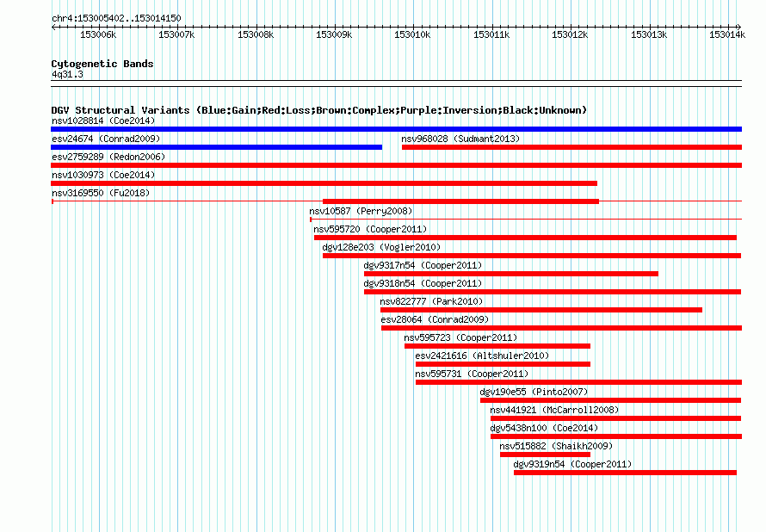This screenshot has height=532, width=766.
Task: Open nsv822777 (Park2010) variant label
Action: [x=431, y=301]
